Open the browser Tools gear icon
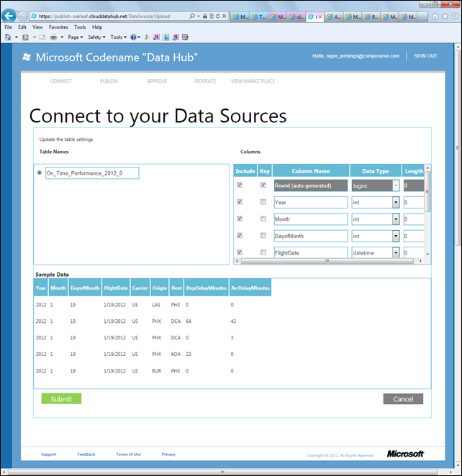This screenshot has height=476, width=462. [455, 16]
